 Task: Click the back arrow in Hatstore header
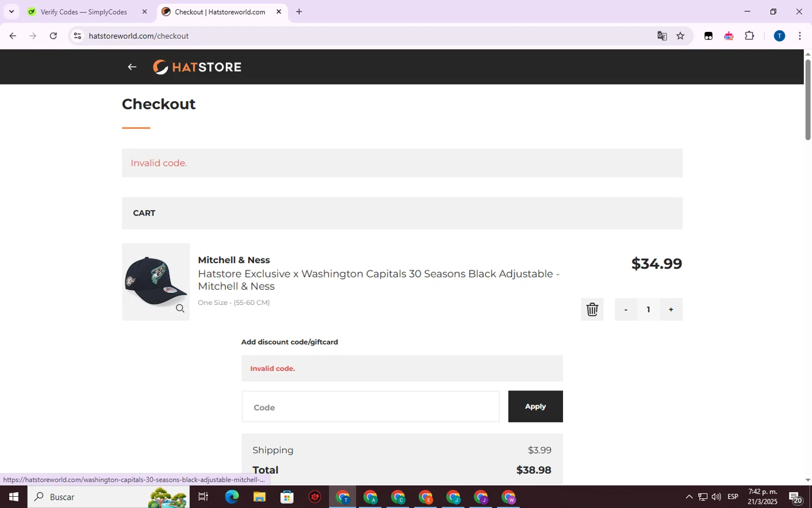click(132, 67)
